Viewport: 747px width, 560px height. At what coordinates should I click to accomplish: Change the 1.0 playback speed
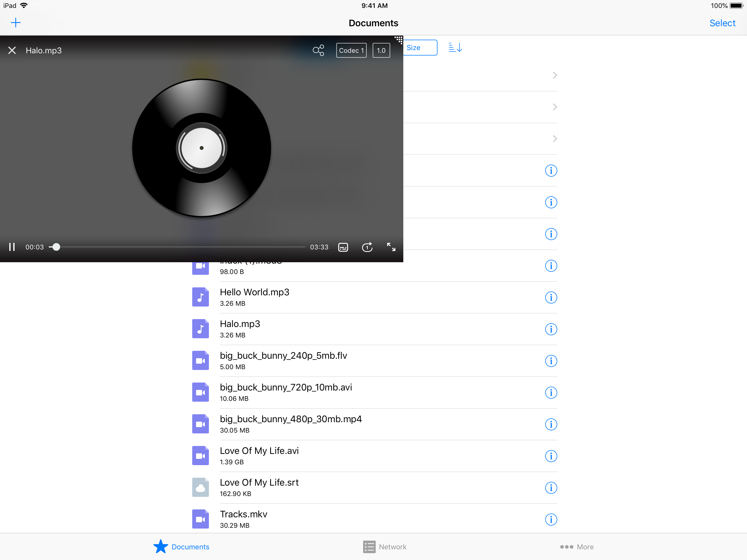click(x=381, y=50)
